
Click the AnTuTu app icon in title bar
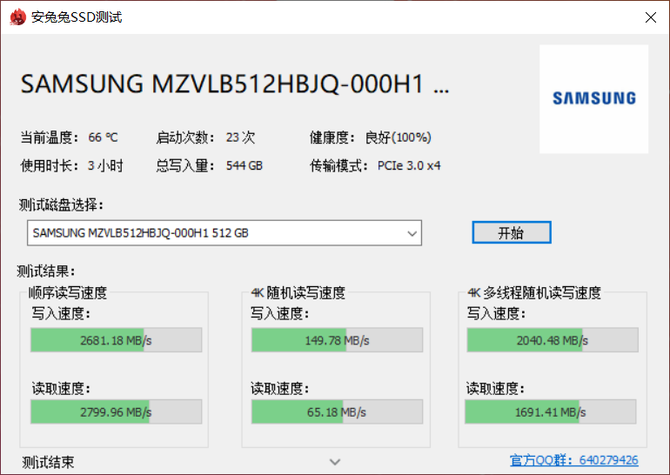pyautogui.click(x=16, y=17)
